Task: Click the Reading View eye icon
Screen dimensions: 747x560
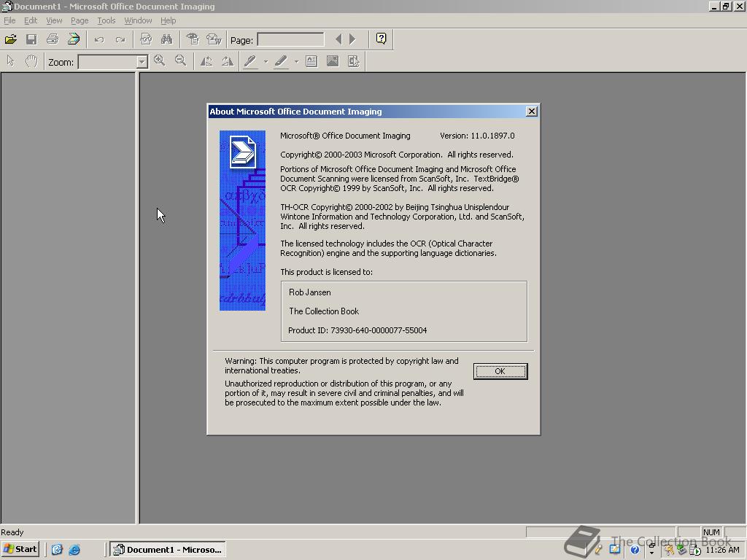Action: [193, 39]
